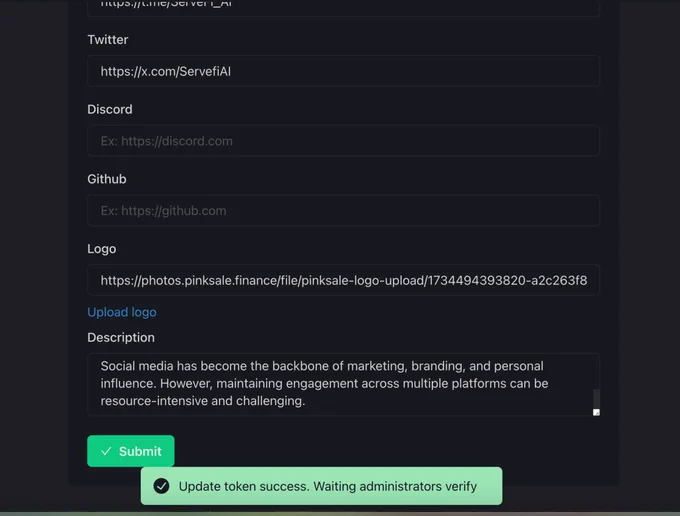Dismiss the 'Update token success' notification
This screenshot has height=516, width=680.
(321, 486)
